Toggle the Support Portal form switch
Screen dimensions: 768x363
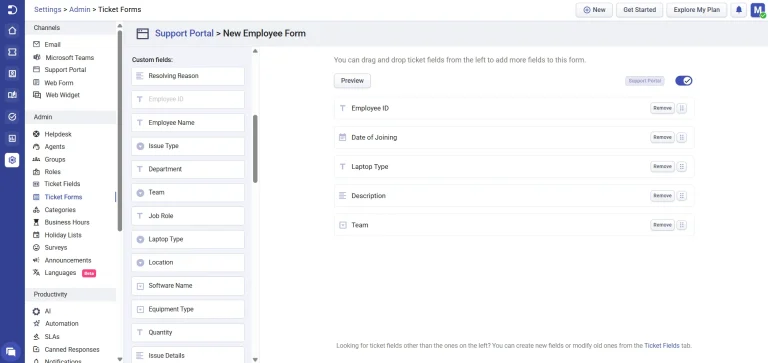pos(684,81)
